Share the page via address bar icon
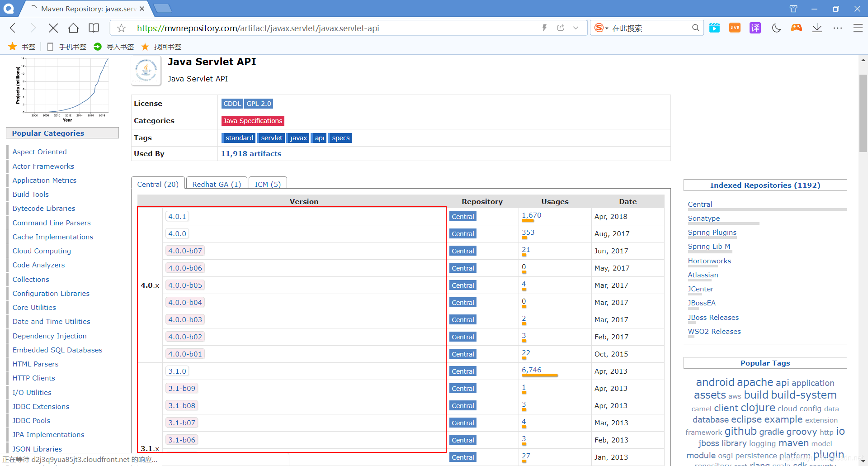This screenshot has height=466, width=868. (561, 28)
